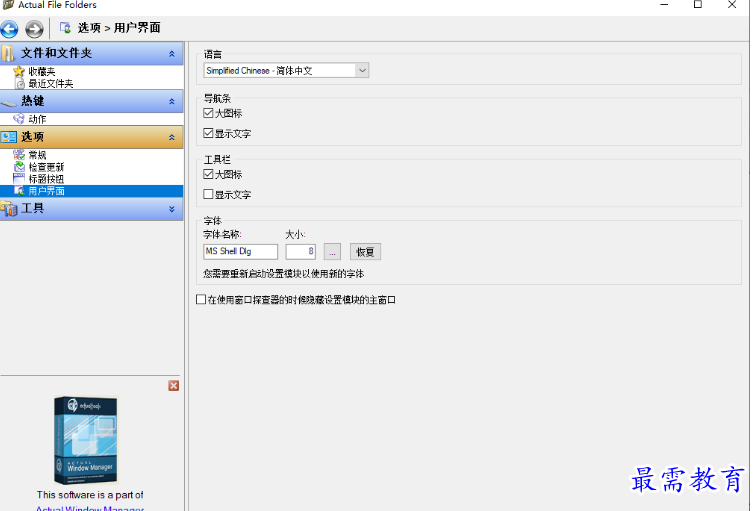753x511 pixels.
Task: Click the ... font browse button
Action: (x=332, y=252)
